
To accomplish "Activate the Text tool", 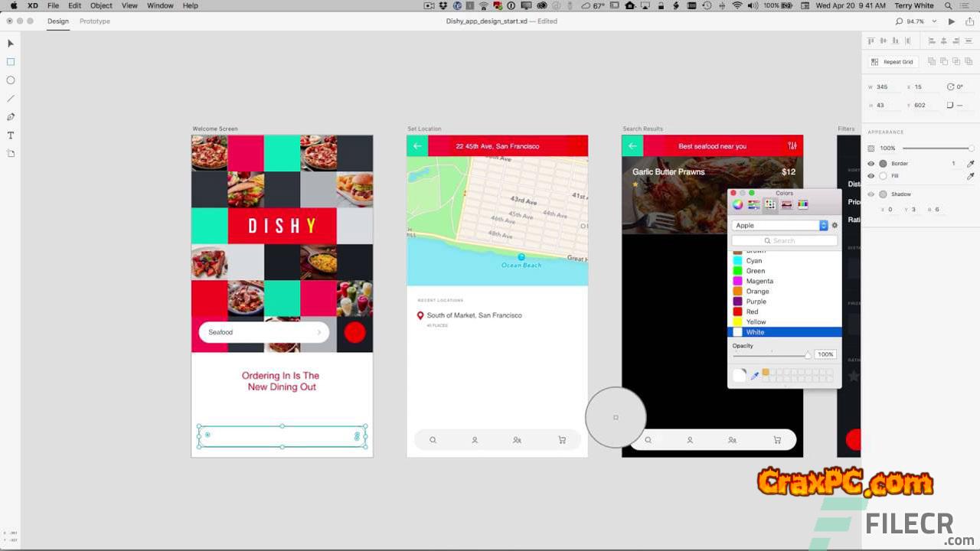I will click(11, 135).
